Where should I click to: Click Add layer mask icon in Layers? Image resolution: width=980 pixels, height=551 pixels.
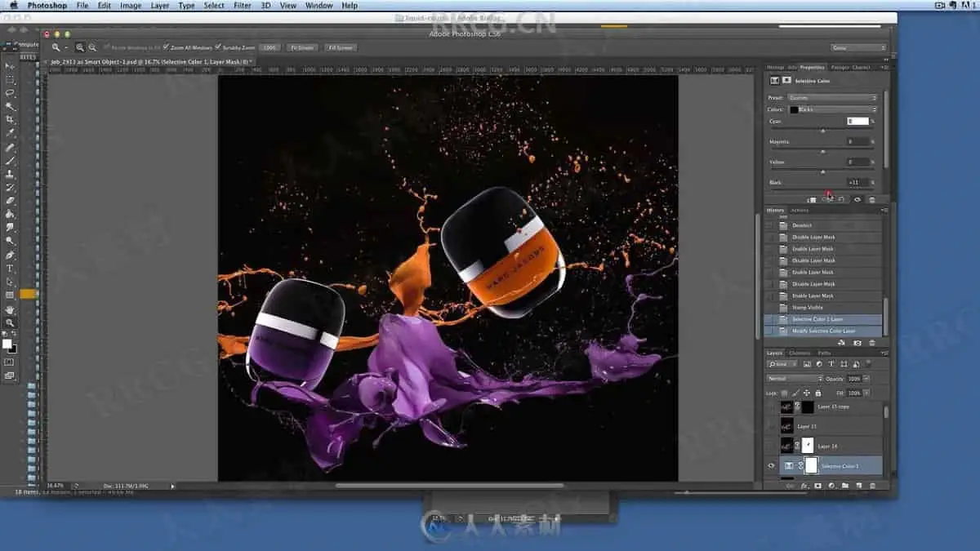pyautogui.click(x=817, y=486)
